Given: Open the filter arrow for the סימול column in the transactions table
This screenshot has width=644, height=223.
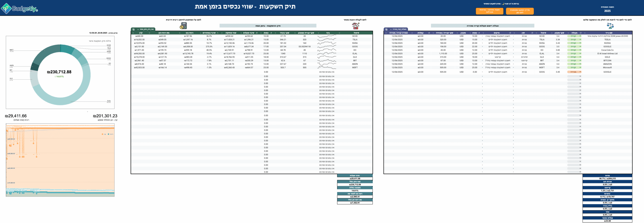Looking at the screenshot, I should [537, 33].
